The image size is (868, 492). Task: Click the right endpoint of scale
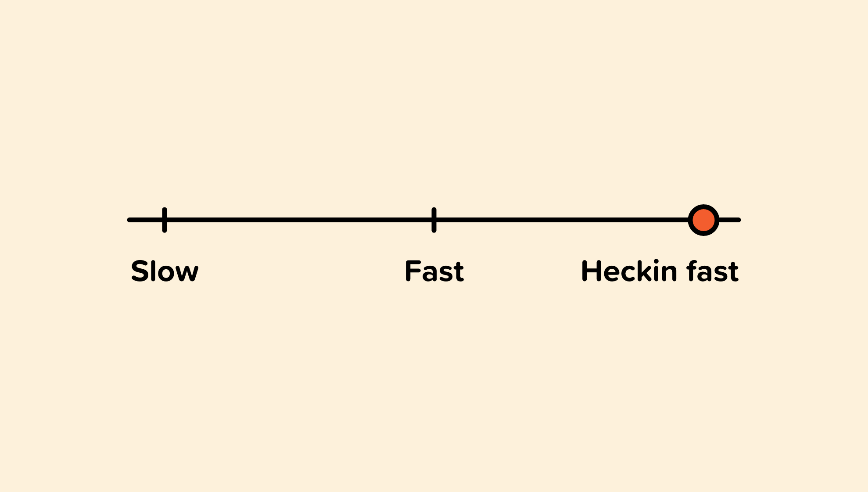pyautogui.click(x=739, y=221)
